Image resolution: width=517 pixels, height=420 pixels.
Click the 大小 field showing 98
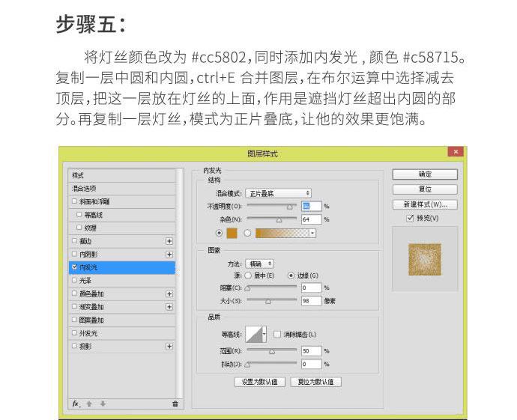point(311,301)
